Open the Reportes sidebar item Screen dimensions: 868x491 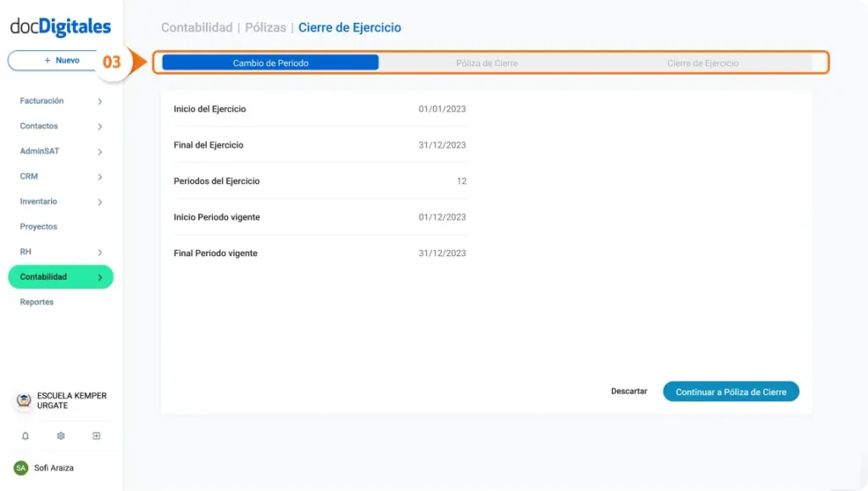pos(36,301)
